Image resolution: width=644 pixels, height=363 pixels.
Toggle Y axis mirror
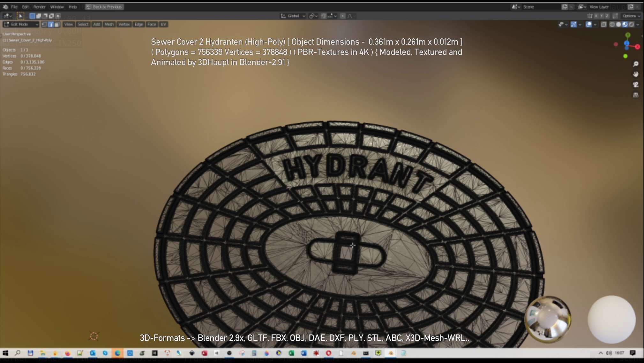[602, 16]
